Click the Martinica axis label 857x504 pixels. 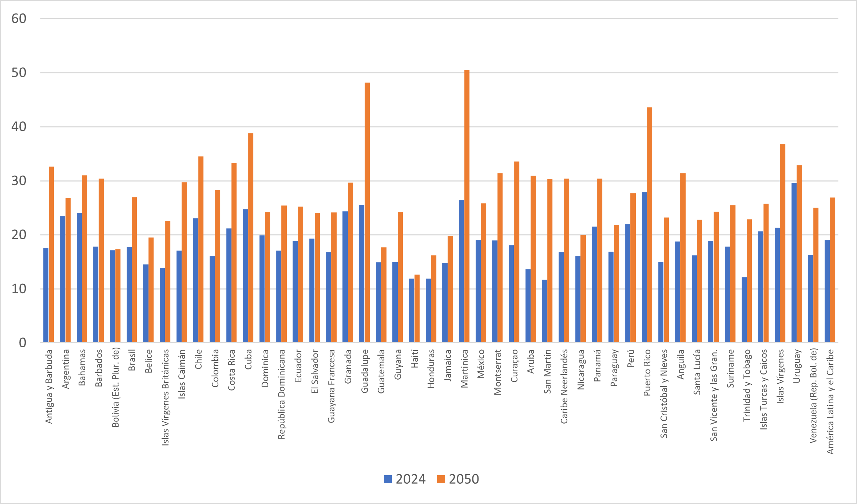(464, 369)
